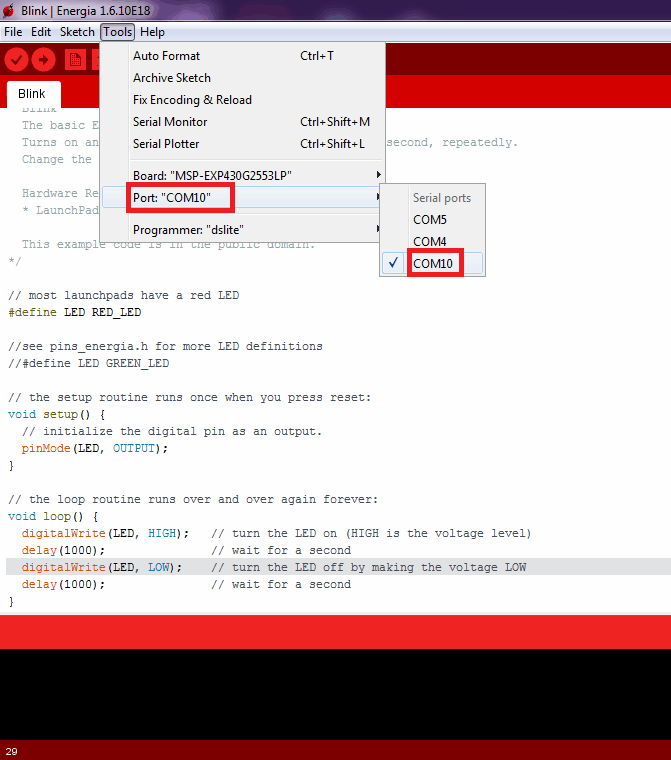The height and width of the screenshot is (760, 671).
Task: Click the Energia app icon in title bar
Action: click(x=9, y=9)
